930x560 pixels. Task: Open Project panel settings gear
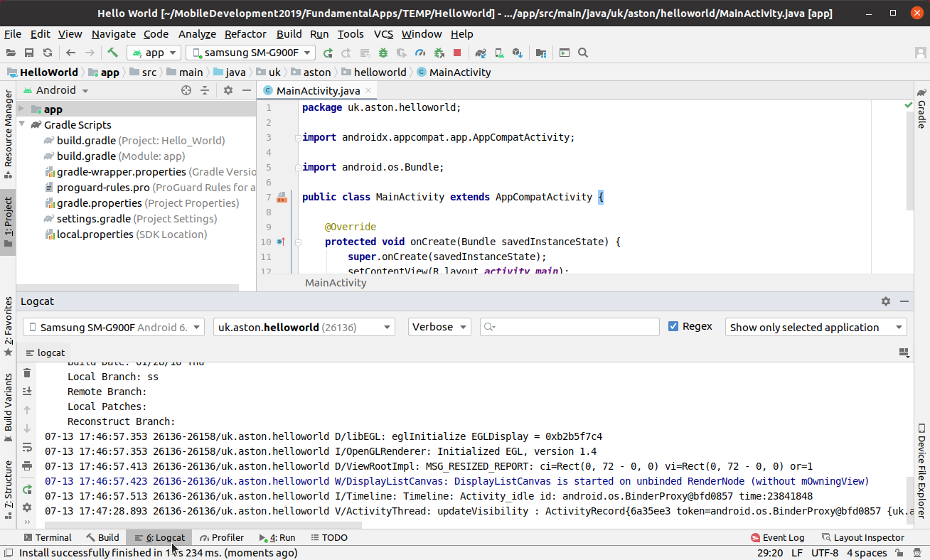[228, 90]
